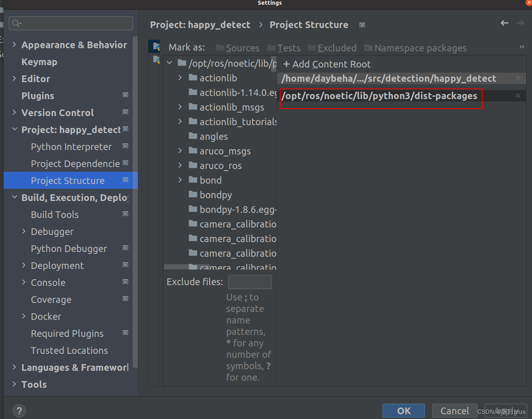Image resolution: width=532 pixels, height=419 pixels.
Task: Click the settings search box
Action: coord(70,23)
